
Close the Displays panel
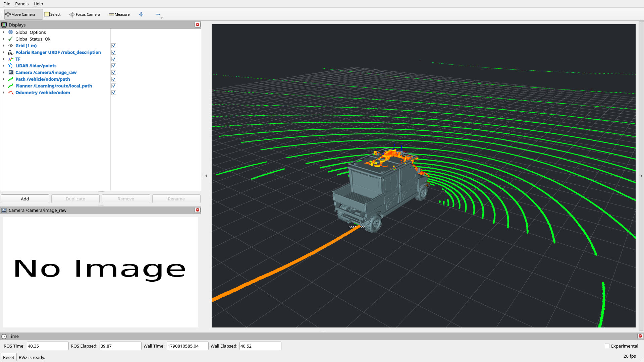(198, 24)
